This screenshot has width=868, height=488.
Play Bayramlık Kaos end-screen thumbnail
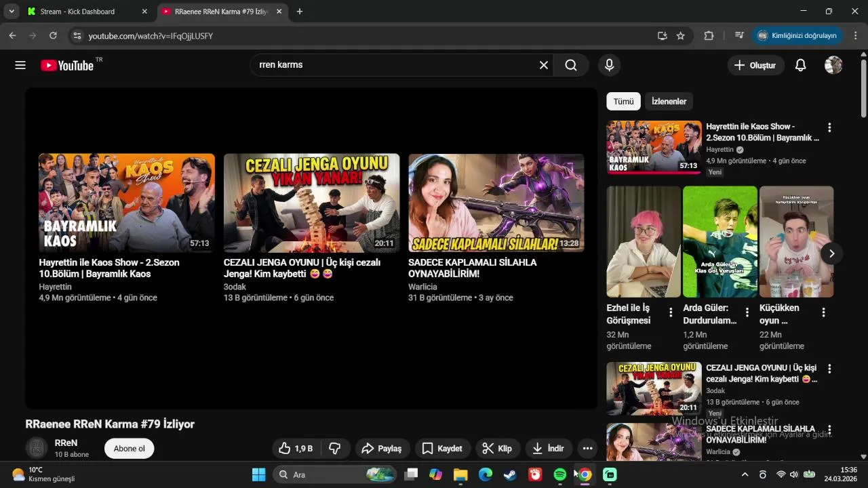pyautogui.click(x=127, y=203)
